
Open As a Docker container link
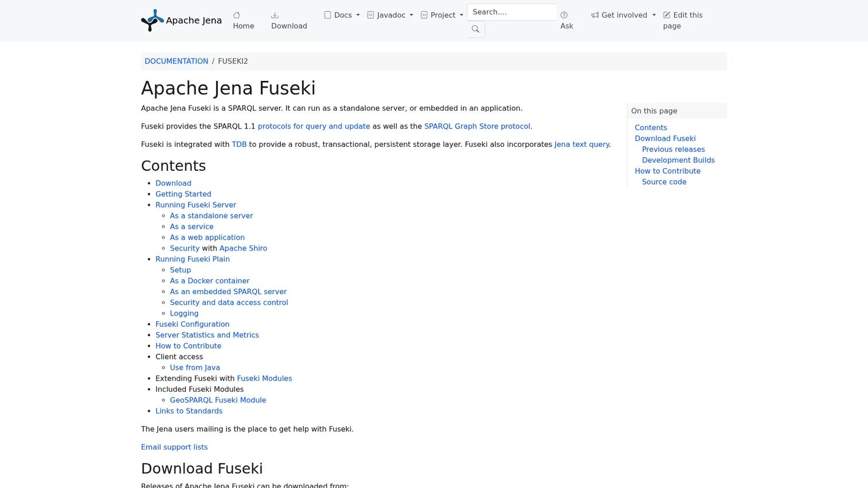209,281
